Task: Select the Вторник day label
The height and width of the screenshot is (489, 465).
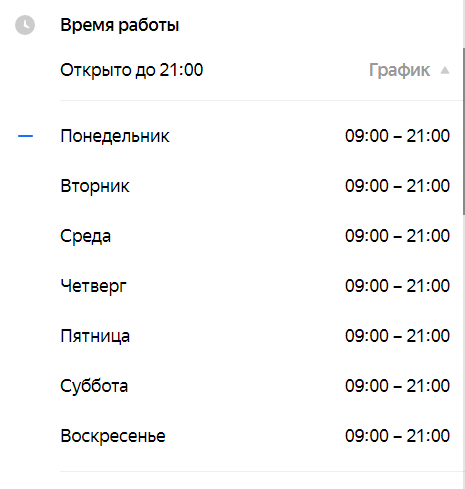Action: [95, 186]
